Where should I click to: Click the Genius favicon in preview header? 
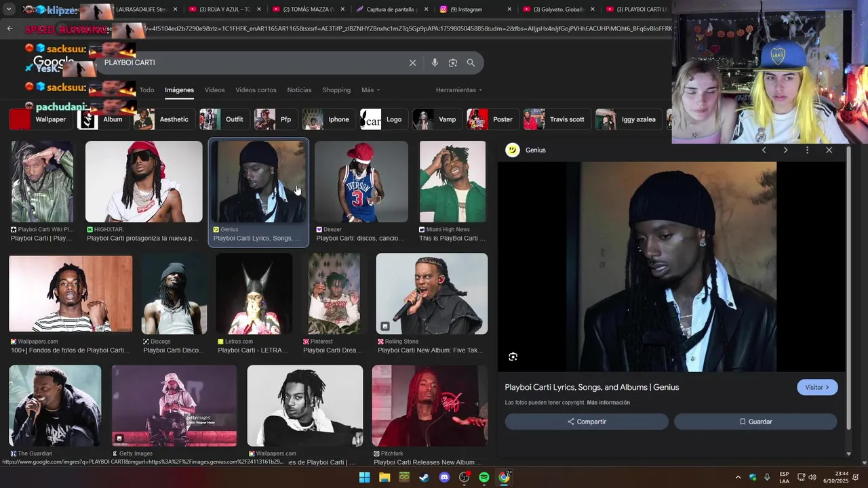point(513,150)
